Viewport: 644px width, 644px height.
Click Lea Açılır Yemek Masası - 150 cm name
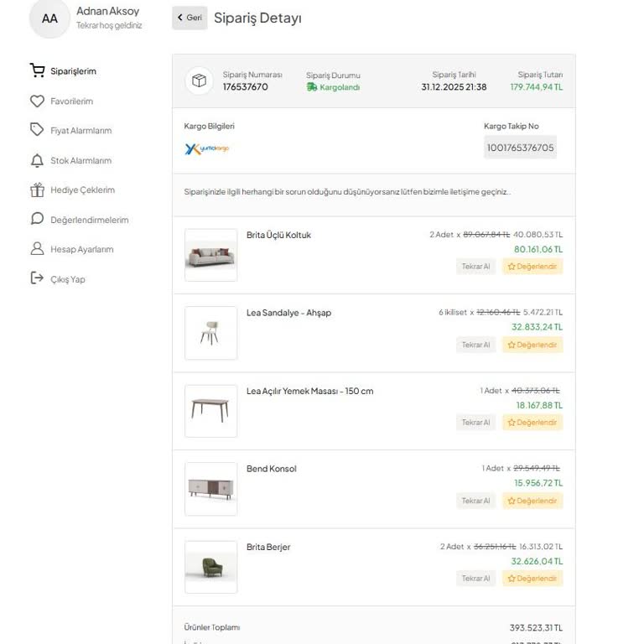[x=310, y=391]
